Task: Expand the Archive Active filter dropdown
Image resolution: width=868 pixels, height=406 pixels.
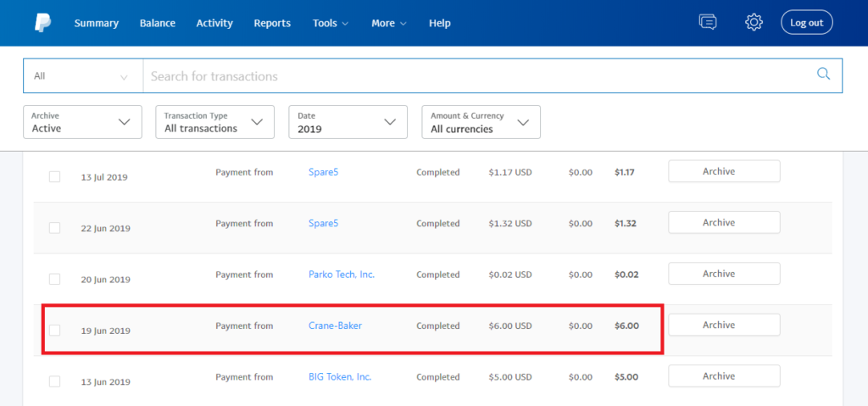Action: pos(82,122)
